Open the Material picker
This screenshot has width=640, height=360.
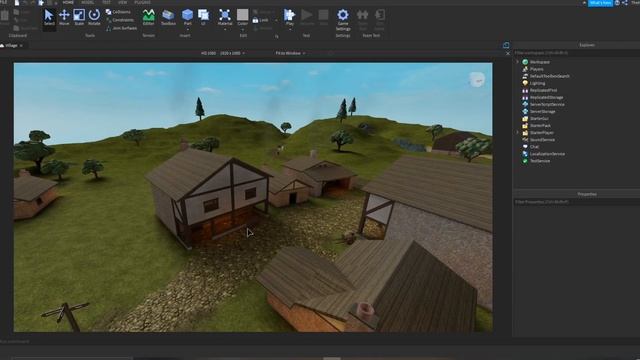(x=224, y=16)
